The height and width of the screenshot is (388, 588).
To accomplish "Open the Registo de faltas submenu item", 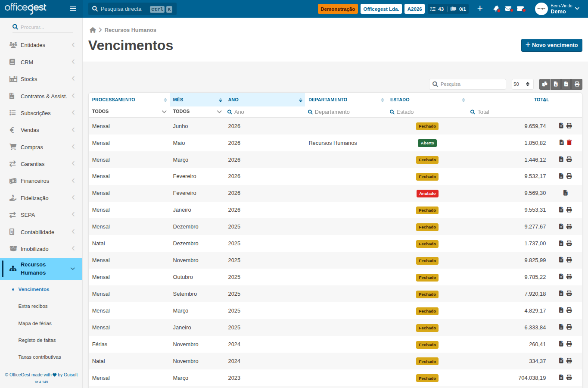I will (x=37, y=340).
